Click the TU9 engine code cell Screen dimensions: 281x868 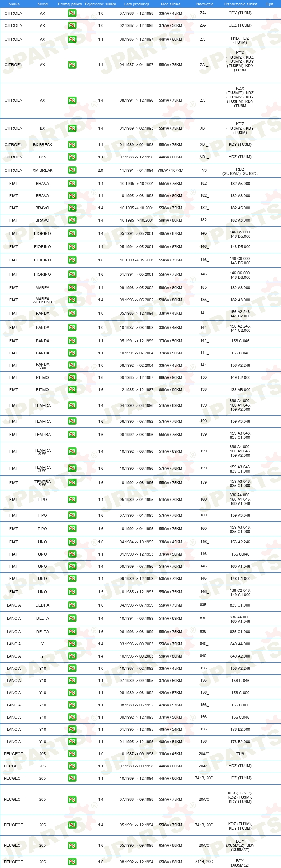click(x=240, y=754)
